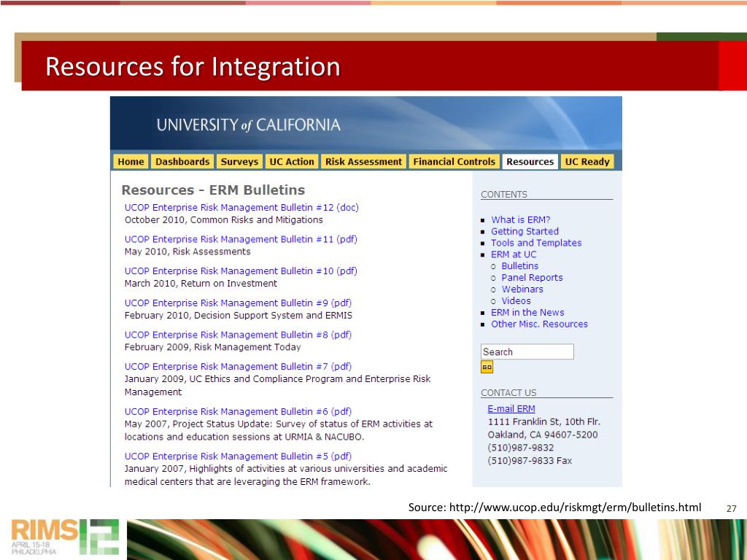The width and height of the screenshot is (747, 560).
Task: Click the University of California banner logo
Action: point(248,125)
